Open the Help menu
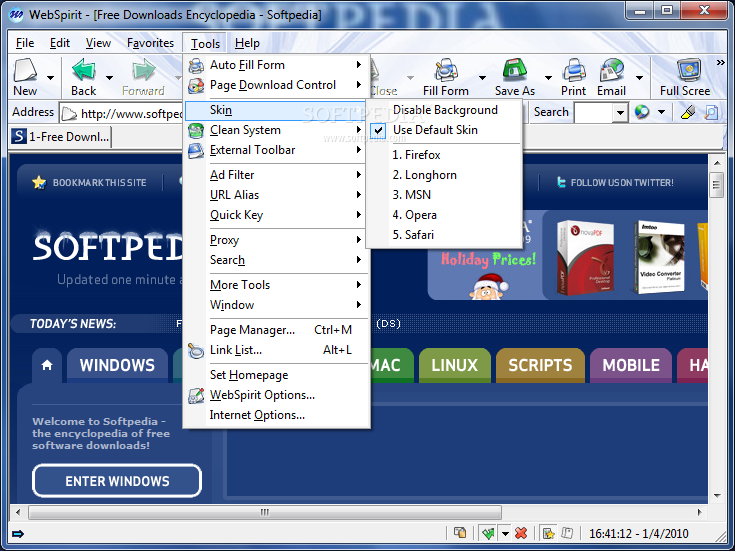 247,43
